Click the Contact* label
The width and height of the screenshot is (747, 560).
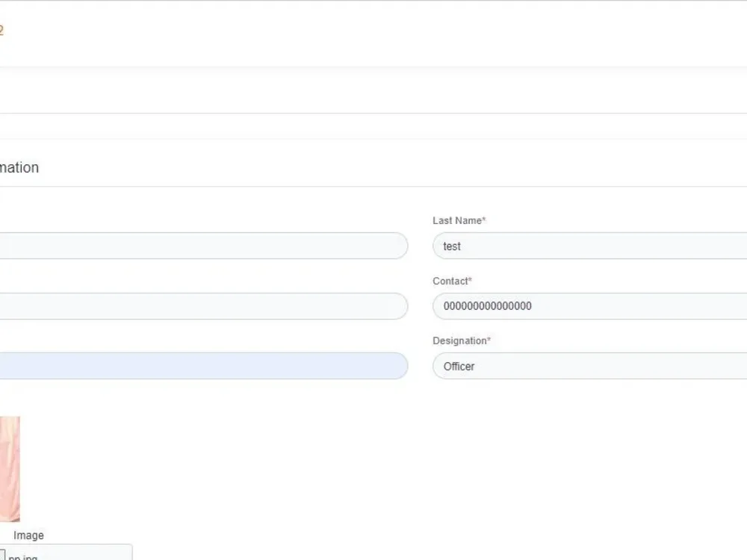click(452, 281)
